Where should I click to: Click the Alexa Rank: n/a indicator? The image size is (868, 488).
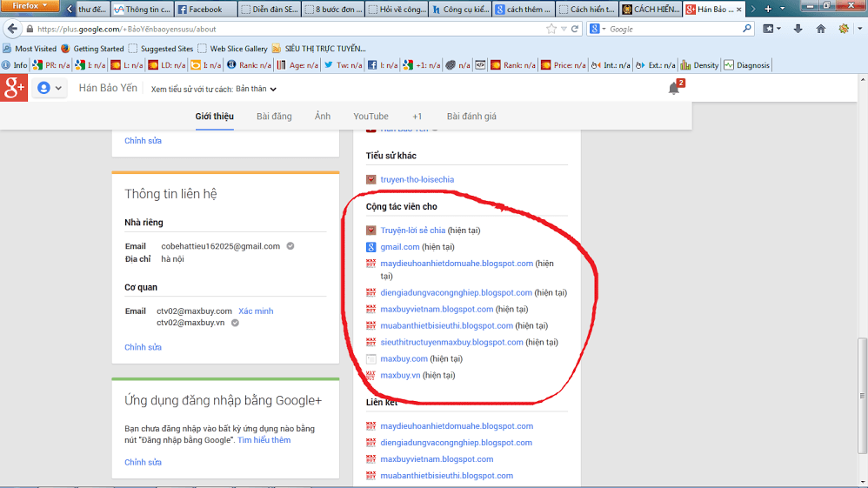[249, 65]
